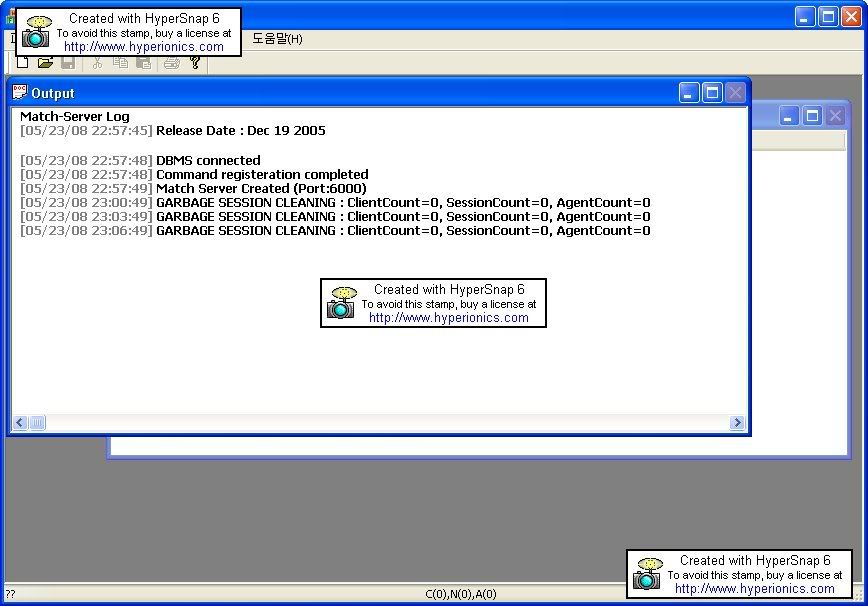Click the horizontal scrollbar right arrow

pyautogui.click(x=737, y=423)
